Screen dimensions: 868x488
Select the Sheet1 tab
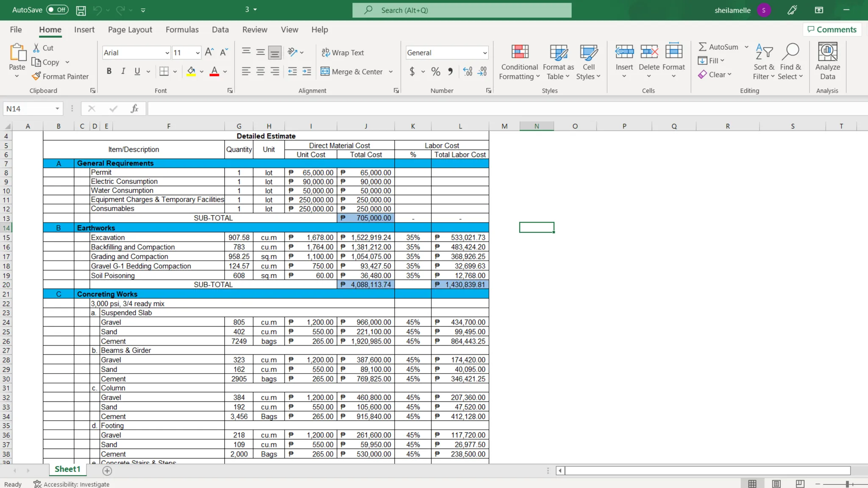pos(67,469)
